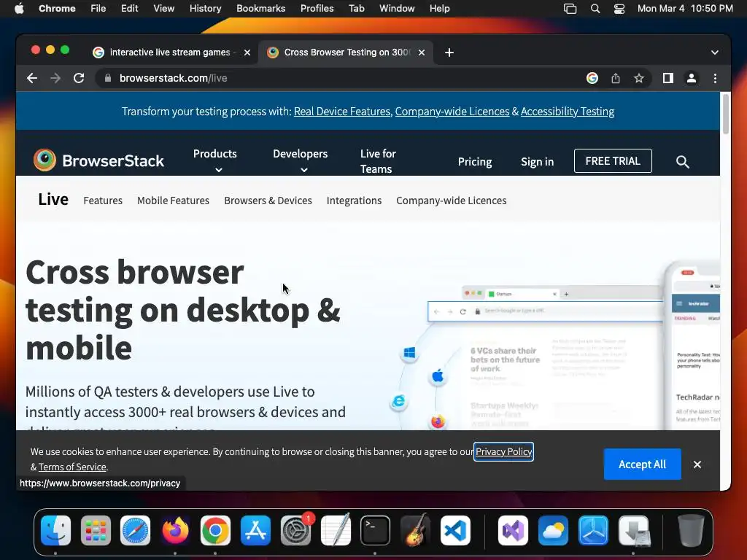
Task: Expand the Products dropdown
Action: coord(215,161)
